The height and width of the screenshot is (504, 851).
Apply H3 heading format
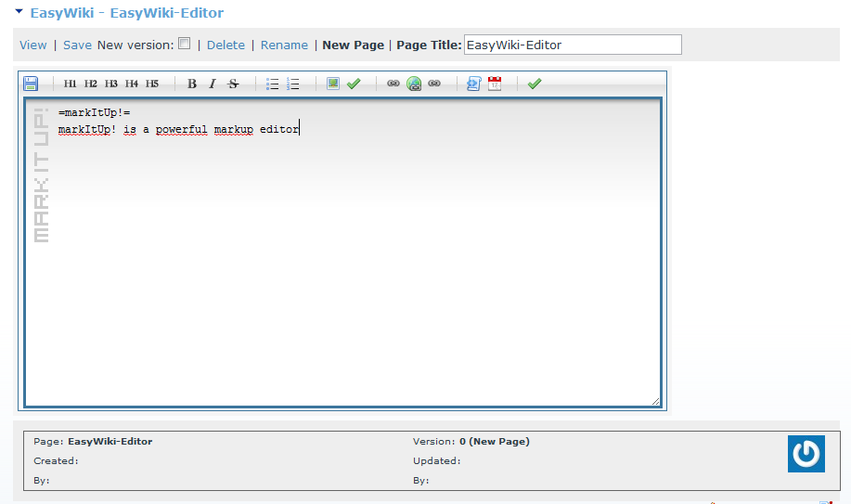pyautogui.click(x=111, y=84)
